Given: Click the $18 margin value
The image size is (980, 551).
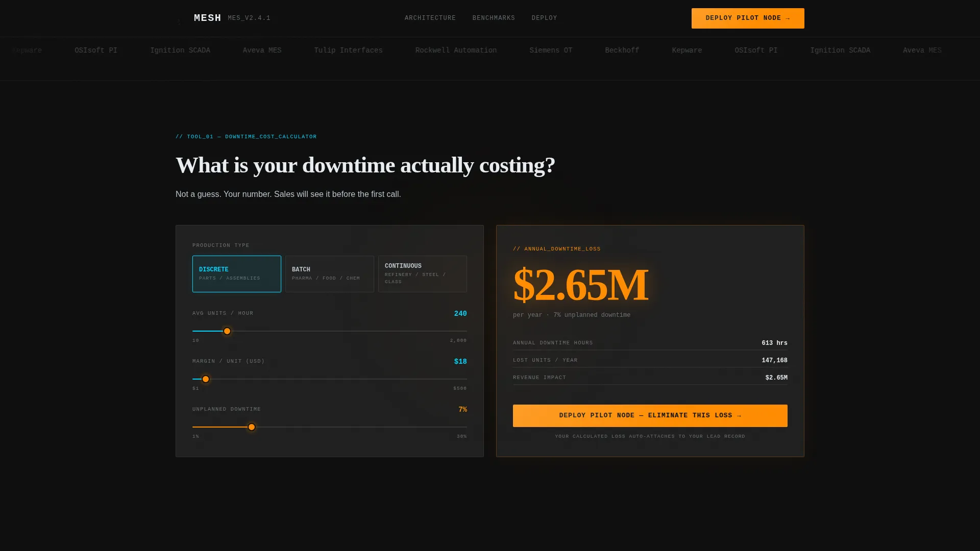Looking at the screenshot, I should coord(460,362).
